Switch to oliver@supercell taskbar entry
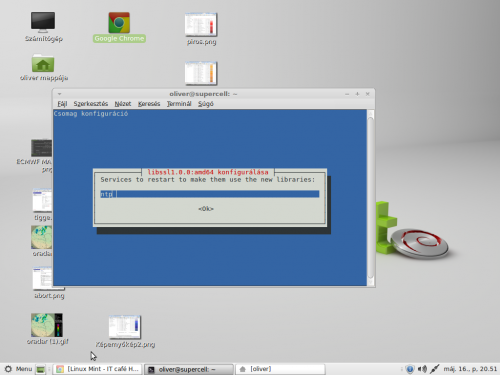 coord(189,369)
